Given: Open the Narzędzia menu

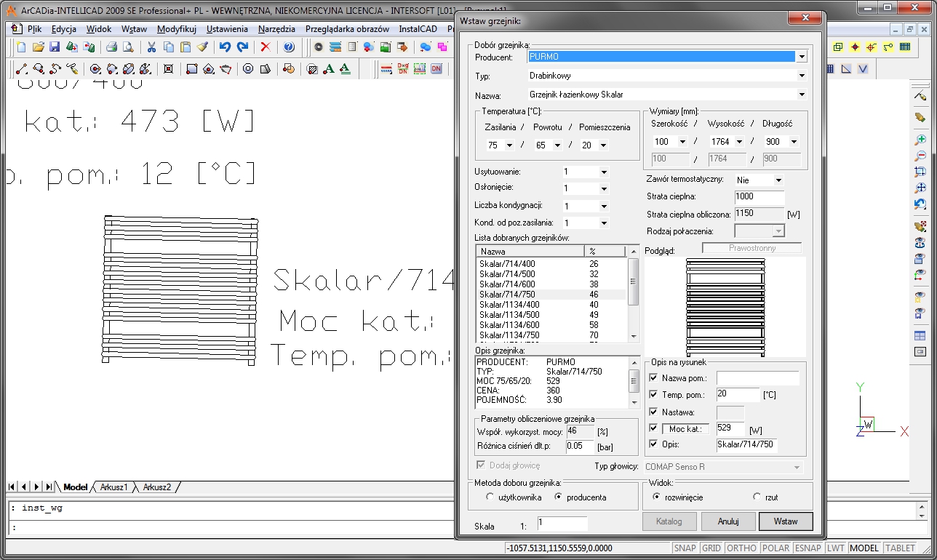Looking at the screenshot, I should coord(276,29).
